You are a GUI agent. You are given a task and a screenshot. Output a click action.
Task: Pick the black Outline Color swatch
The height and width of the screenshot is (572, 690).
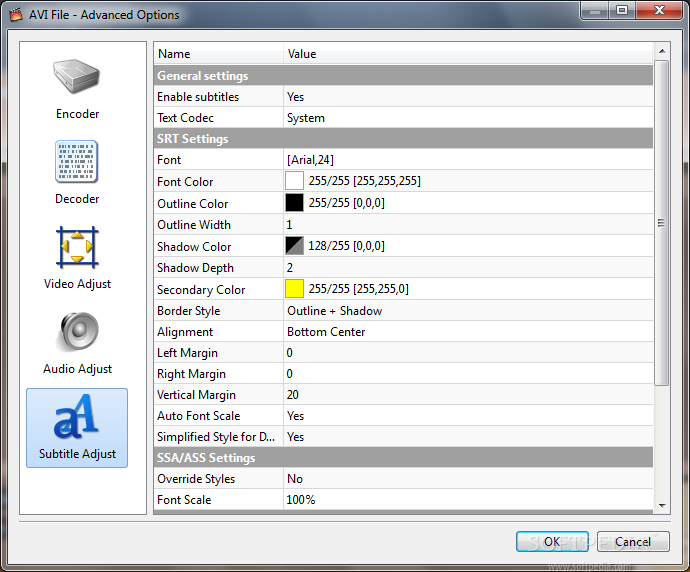(294, 202)
